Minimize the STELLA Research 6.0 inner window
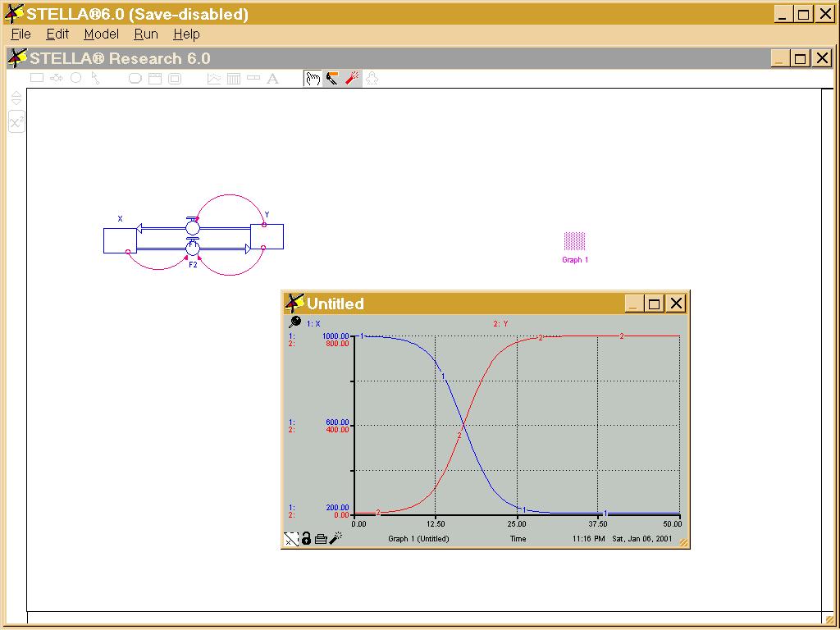The height and width of the screenshot is (630, 840). (x=779, y=58)
